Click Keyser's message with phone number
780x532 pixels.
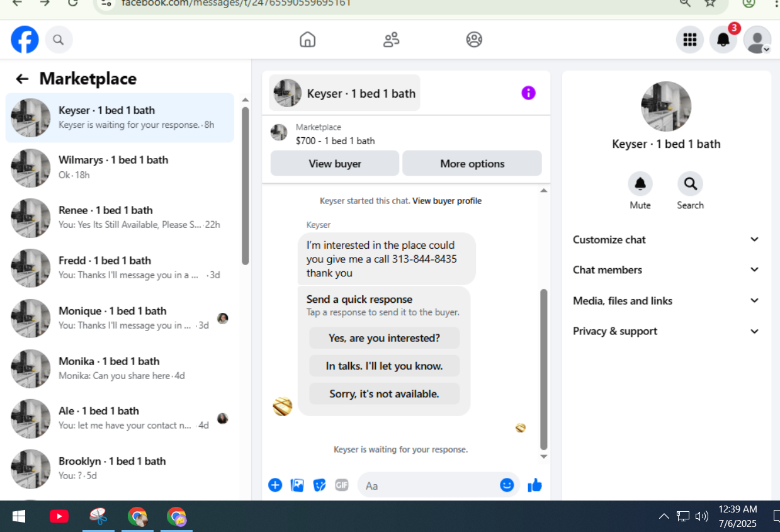click(x=387, y=259)
